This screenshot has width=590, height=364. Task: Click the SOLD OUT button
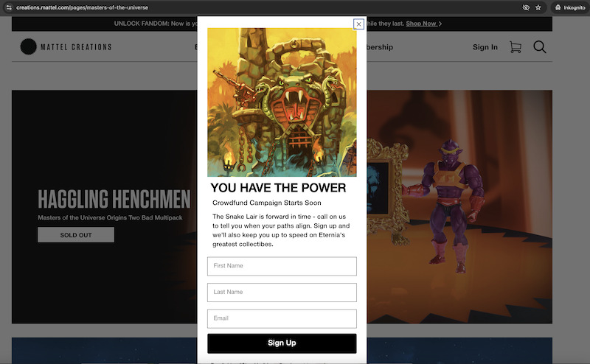(x=76, y=235)
